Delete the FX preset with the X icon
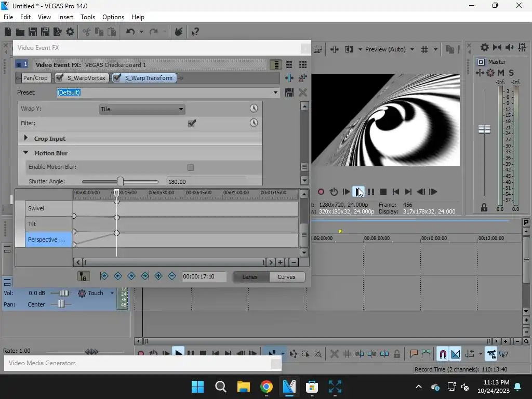This screenshot has width=532, height=399. pyautogui.click(x=303, y=92)
